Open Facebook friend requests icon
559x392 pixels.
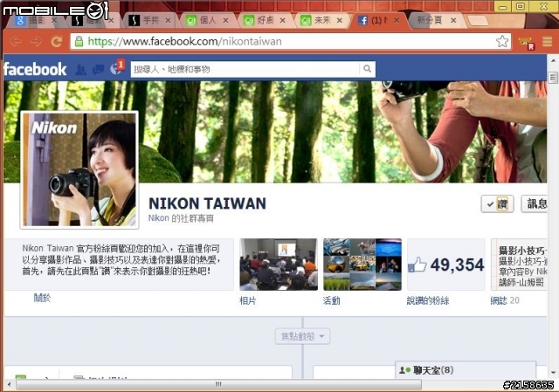tap(80, 69)
